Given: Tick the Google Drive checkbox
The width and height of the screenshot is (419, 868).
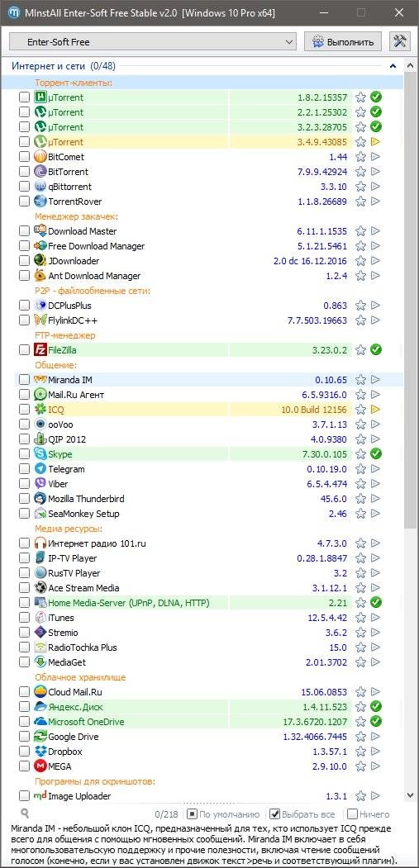Looking at the screenshot, I should tap(25, 736).
